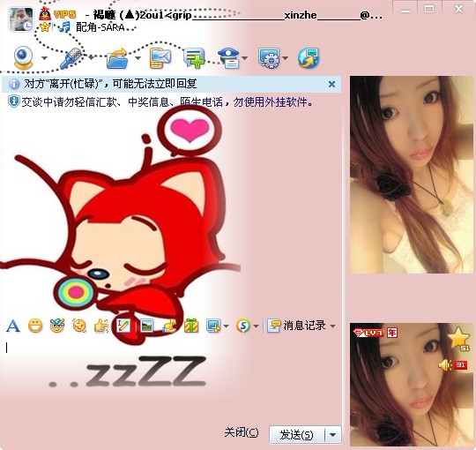Viewport: 476px width, 450px height.
Task: Open the contact's large profile photo
Action: (x=412, y=175)
